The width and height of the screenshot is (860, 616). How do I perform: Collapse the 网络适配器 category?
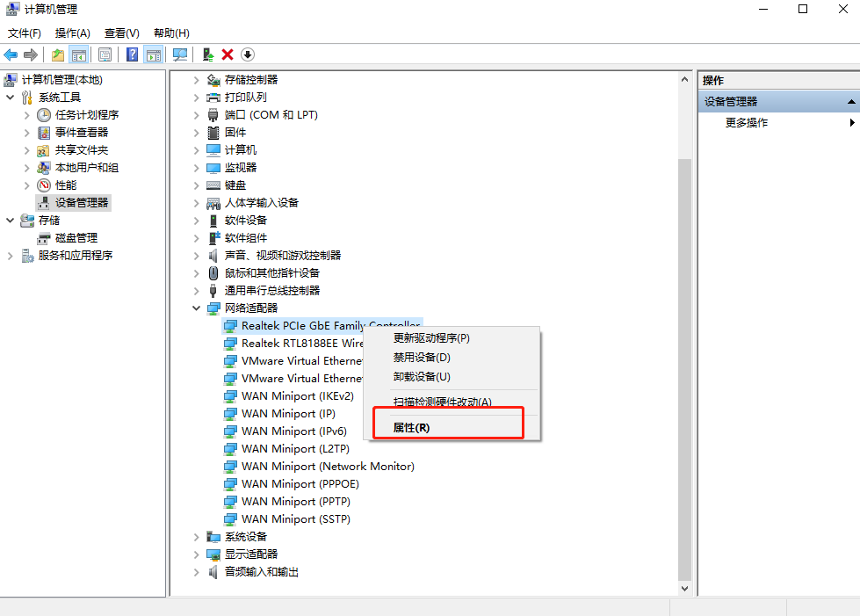pos(196,308)
